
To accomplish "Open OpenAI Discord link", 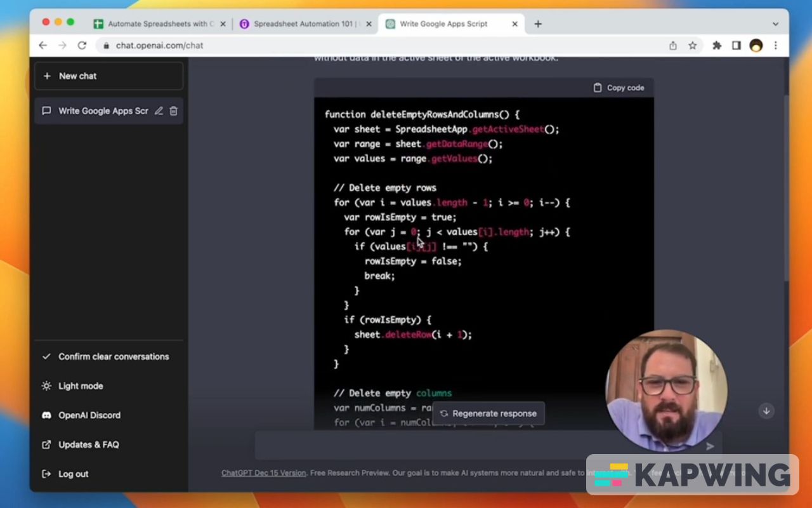I will 109,415.
